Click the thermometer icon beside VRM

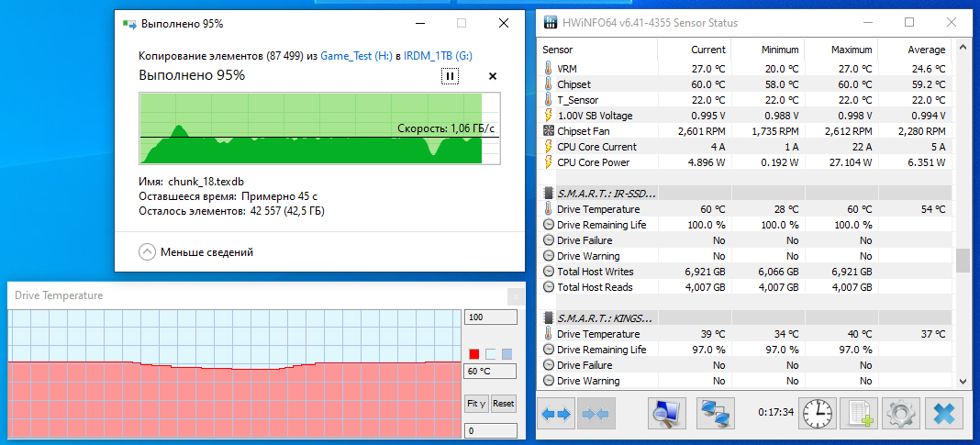tap(548, 69)
